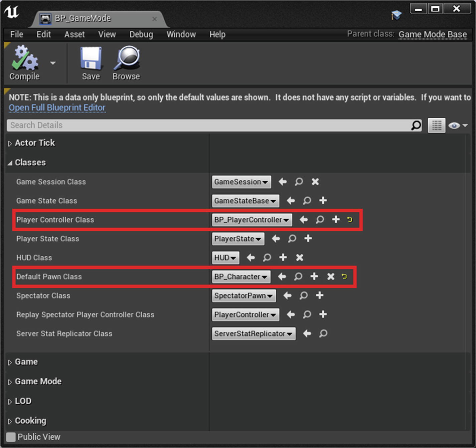The image size is (476, 448).
Task: Use selected asset for Game State Class
Action: [x=291, y=201]
